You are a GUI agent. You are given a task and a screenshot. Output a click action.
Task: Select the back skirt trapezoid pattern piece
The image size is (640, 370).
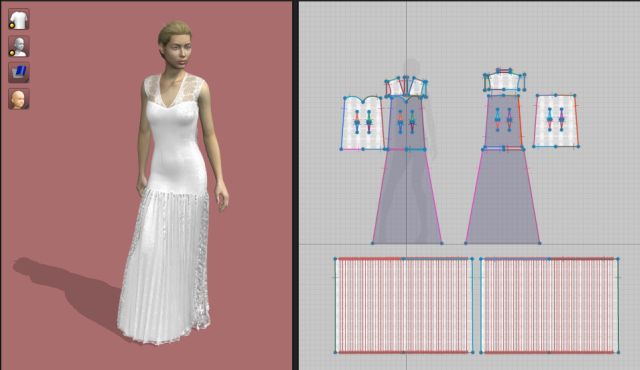503,197
